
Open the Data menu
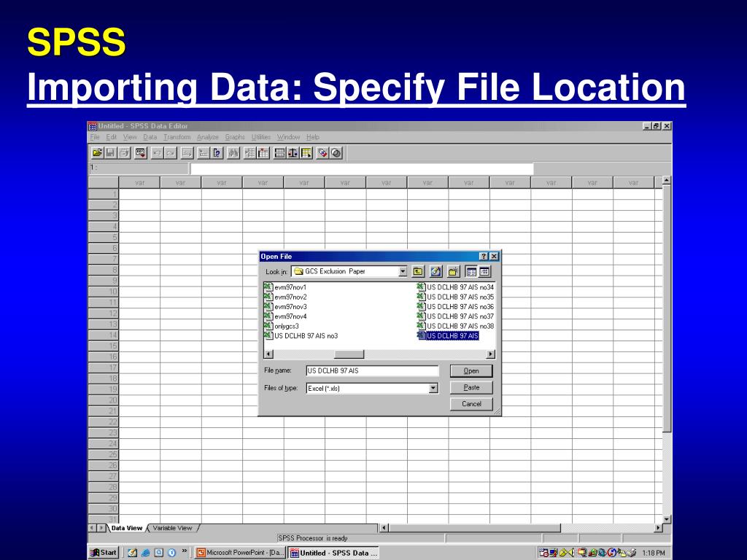point(150,137)
